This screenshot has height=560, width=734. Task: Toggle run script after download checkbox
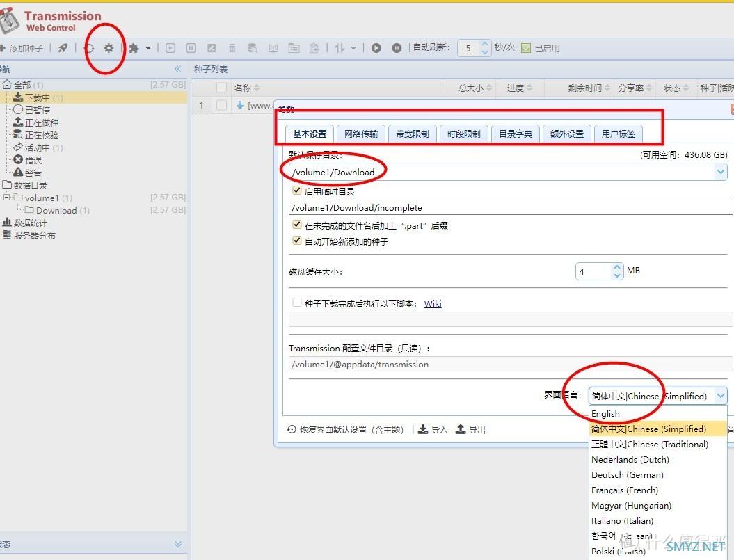[x=297, y=303]
